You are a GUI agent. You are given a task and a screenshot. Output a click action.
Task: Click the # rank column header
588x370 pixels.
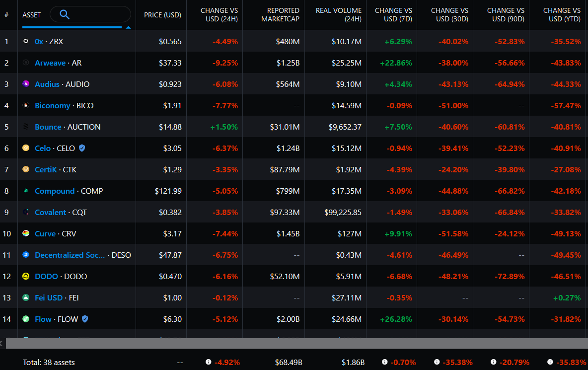(x=6, y=15)
